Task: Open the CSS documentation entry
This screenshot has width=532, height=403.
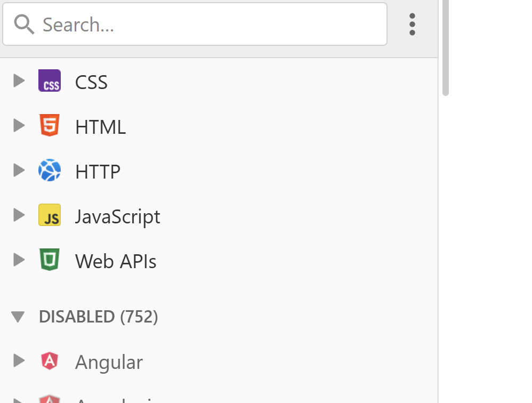Action: point(219,80)
